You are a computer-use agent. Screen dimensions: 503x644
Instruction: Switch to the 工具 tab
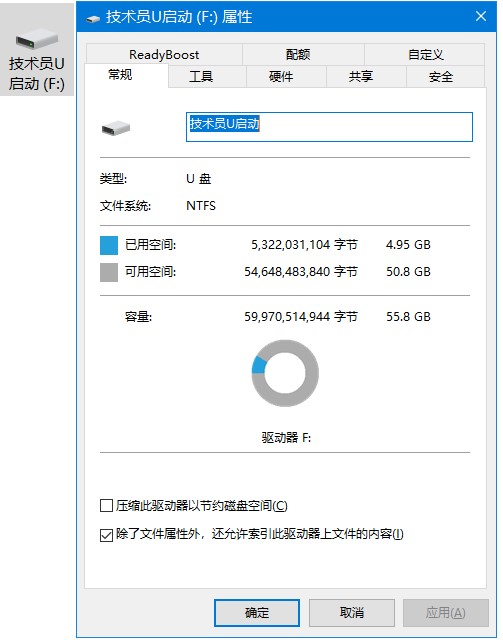(207, 76)
